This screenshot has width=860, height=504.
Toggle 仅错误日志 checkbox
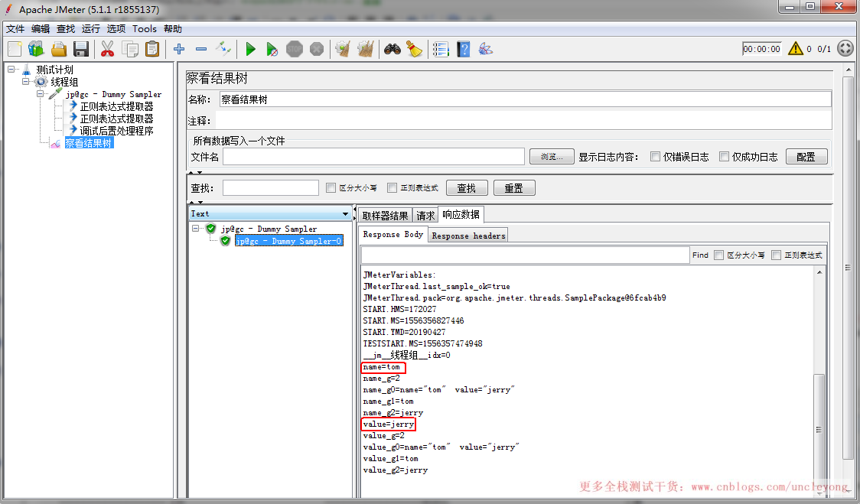click(655, 156)
